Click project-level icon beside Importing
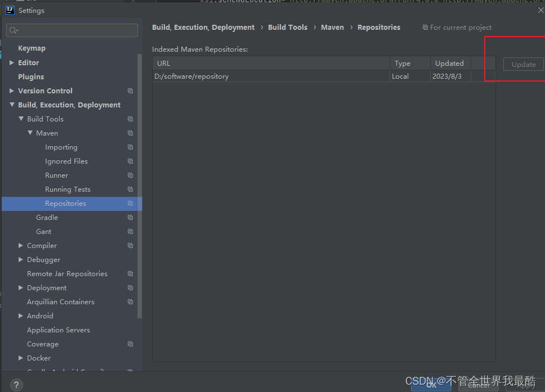The height and width of the screenshot is (392, 545). 131,147
